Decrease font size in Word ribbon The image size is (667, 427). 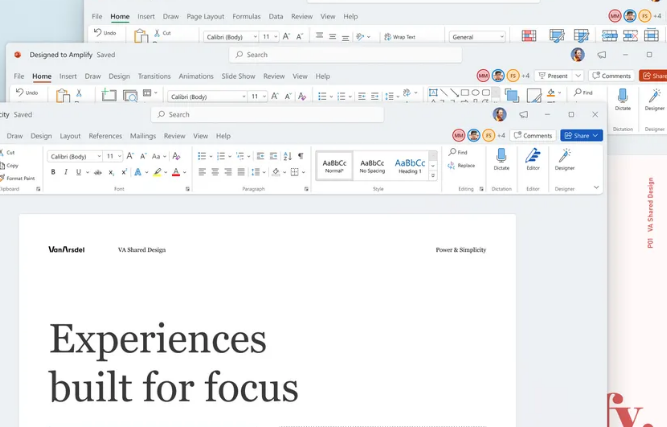(x=143, y=156)
